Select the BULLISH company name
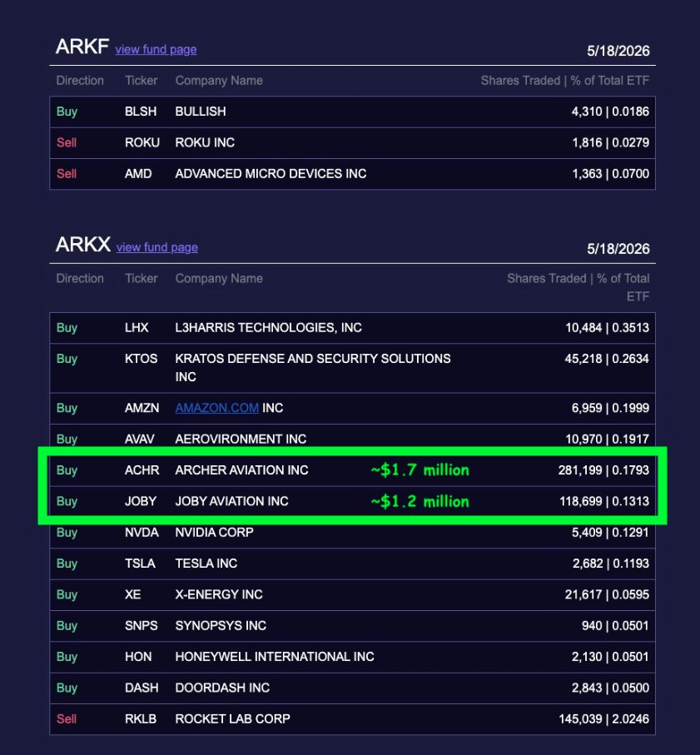700x755 pixels. [x=201, y=112]
